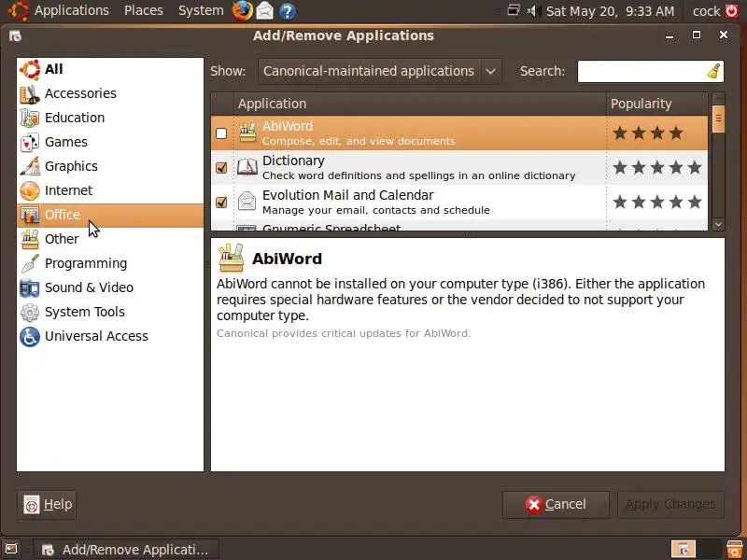Click the cock user name in panel

pos(706,11)
